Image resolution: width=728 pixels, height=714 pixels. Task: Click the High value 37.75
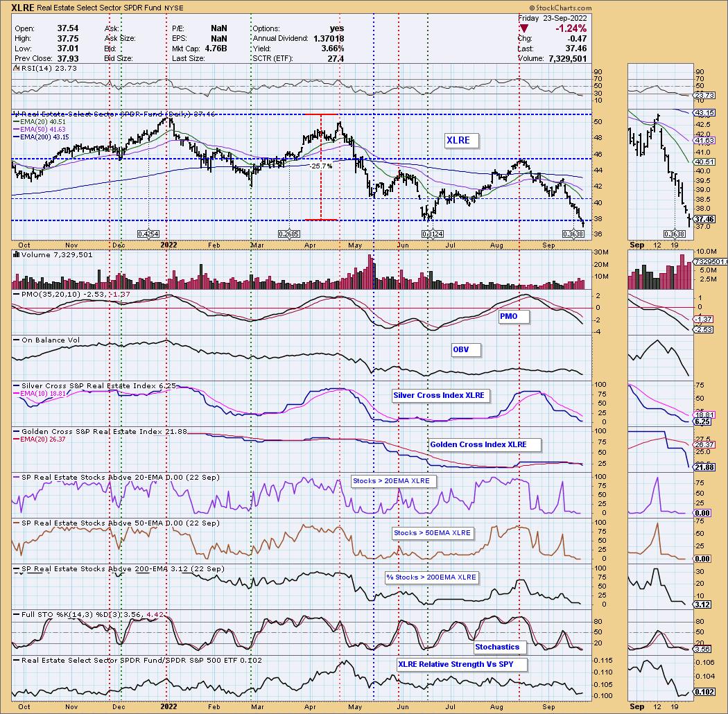(68, 39)
